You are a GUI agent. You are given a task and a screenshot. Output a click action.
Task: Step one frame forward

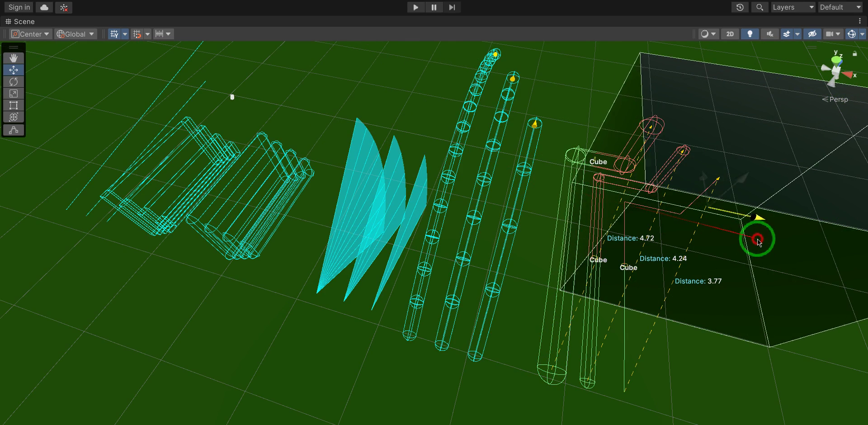(x=452, y=7)
